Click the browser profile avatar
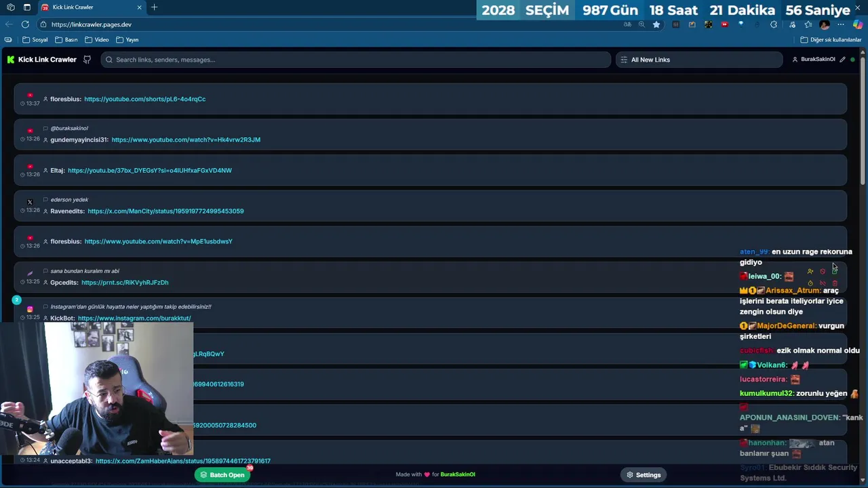This screenshot has height=488, width=868. pyautogui.click(x=825, y=24)
